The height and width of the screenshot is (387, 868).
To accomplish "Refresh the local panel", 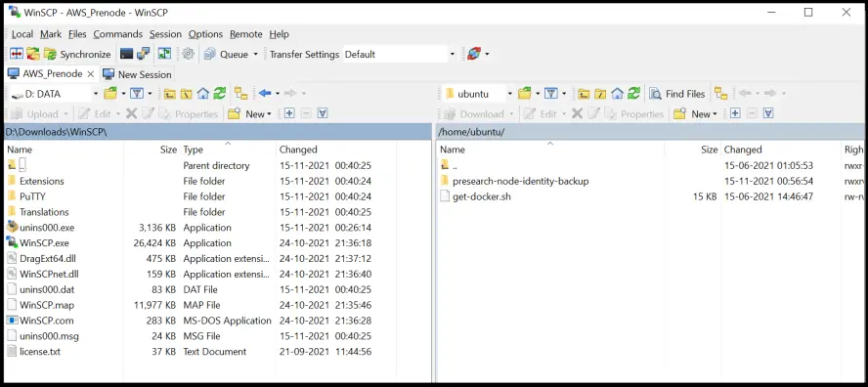I will click(x=220, y=94).
